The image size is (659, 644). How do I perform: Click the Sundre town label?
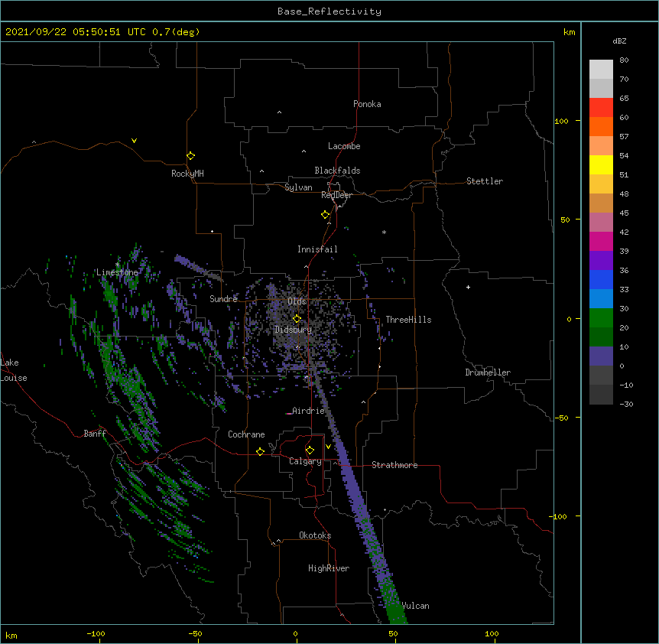(x=223, y=299)
